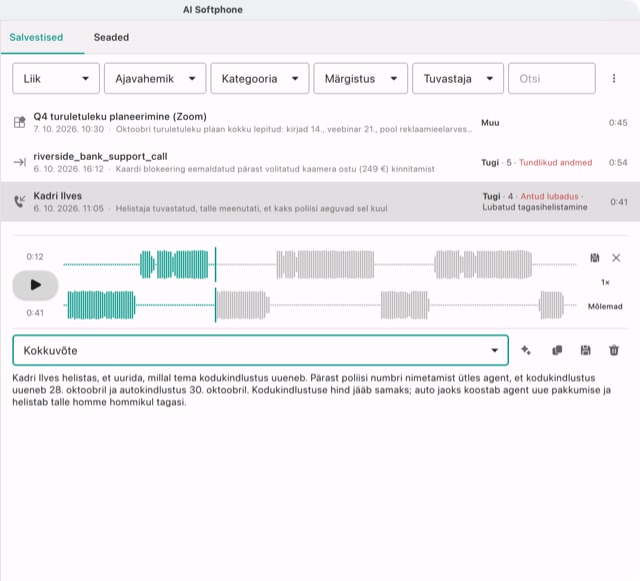The height and width of the screenshot is (581, 640).
Task: Copy the summary text with copy icon
Action: (557, 350)
